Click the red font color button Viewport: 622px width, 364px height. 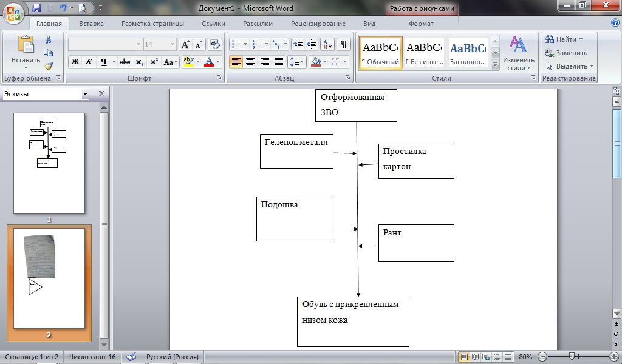pos(209,62)
